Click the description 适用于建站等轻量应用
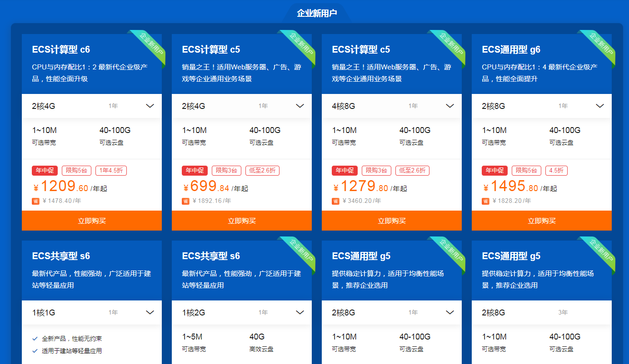 point(72,351)
